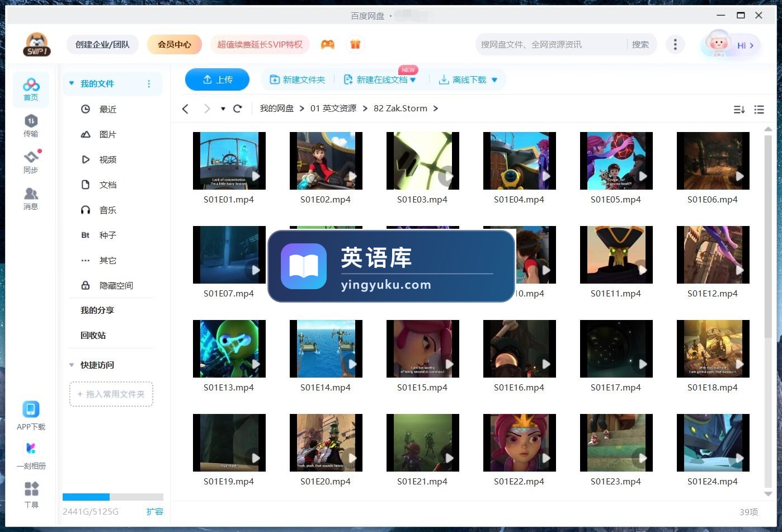Open the 首页 home sidebar icon
The image size is (782, 532).
tap(31, 90)
